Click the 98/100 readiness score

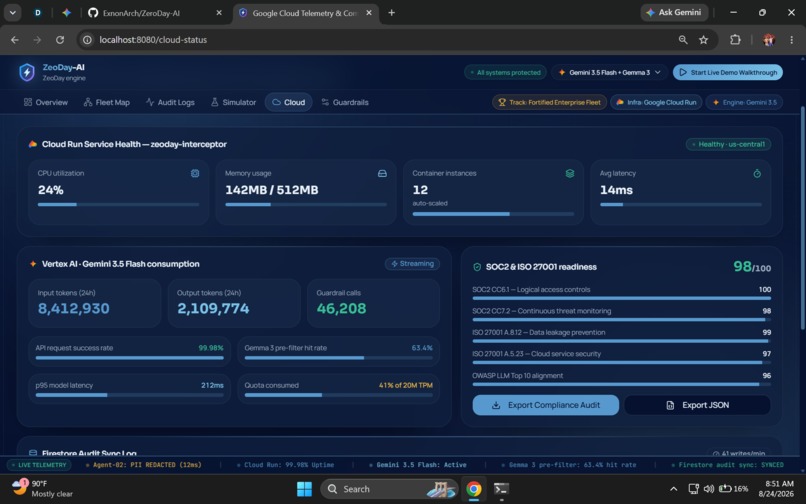(752, 266)
